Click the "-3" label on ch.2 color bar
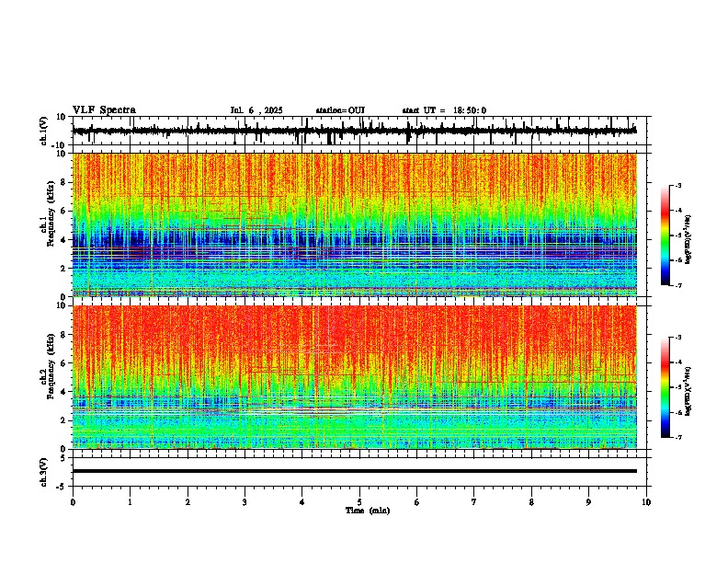The image size is (728, 563). (x=677, y=338)
